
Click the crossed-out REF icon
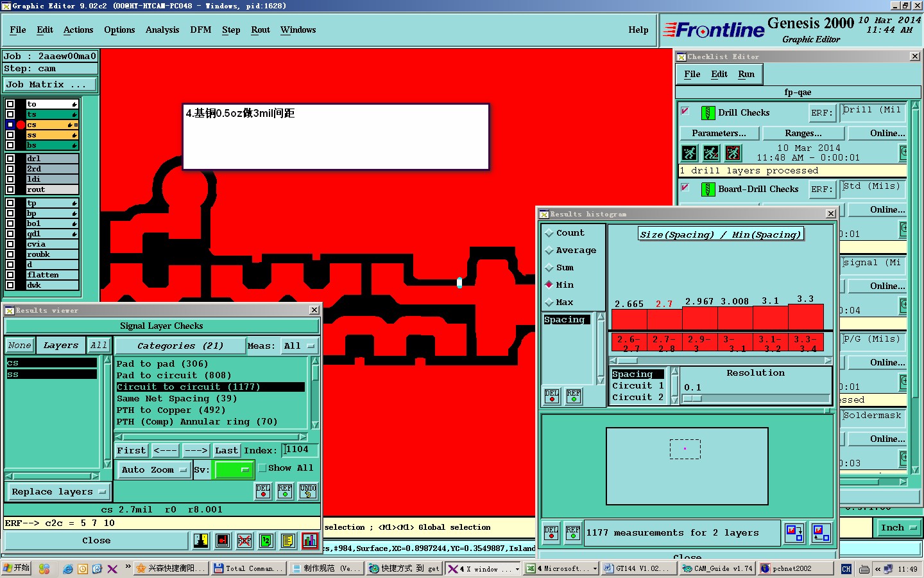pos(244,541)
